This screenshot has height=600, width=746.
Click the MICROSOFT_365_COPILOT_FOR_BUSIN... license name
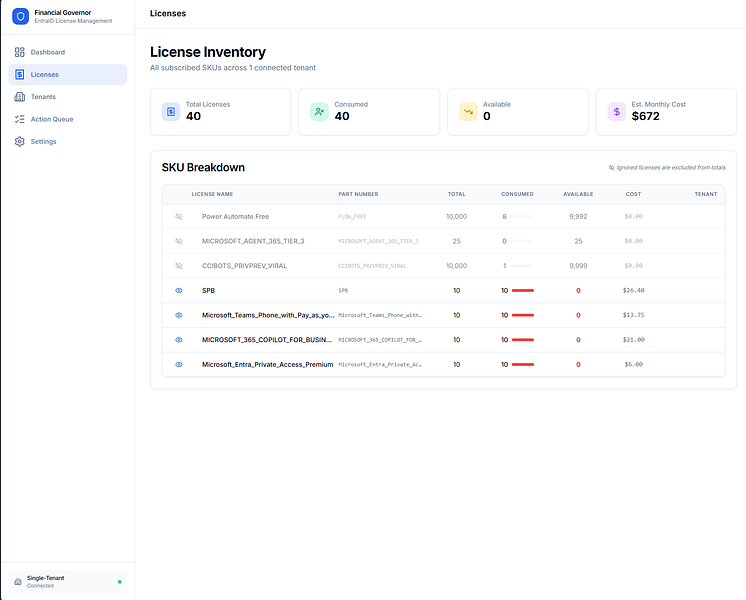[267, 340]
